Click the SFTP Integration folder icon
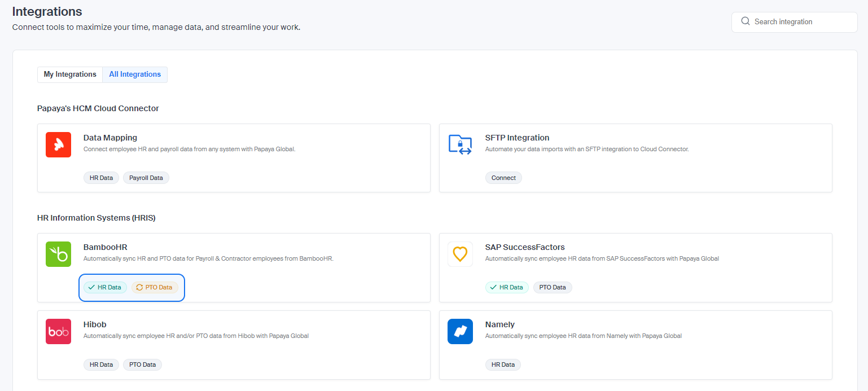The image size is (868, 391). pos(460,144)
